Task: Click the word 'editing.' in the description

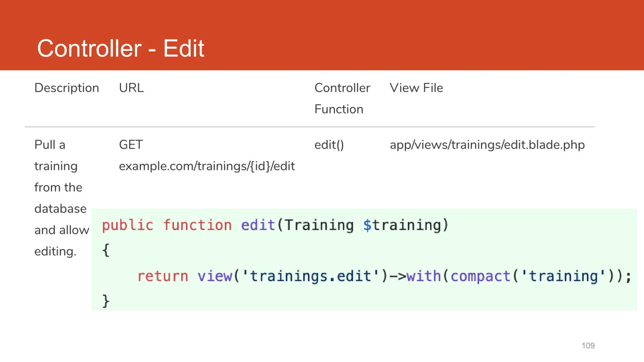Action: point(55,252)
